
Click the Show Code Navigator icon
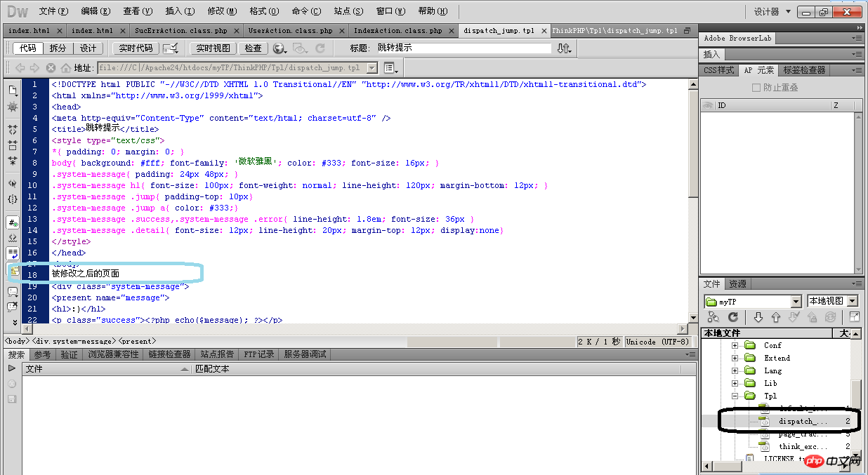point(13,107)
